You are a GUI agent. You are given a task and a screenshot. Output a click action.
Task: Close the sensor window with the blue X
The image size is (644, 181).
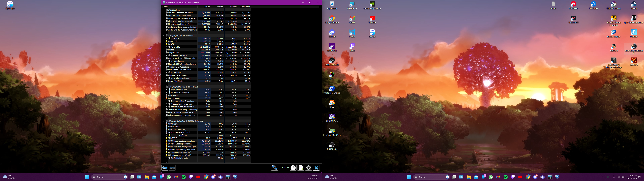coord(316,168)
